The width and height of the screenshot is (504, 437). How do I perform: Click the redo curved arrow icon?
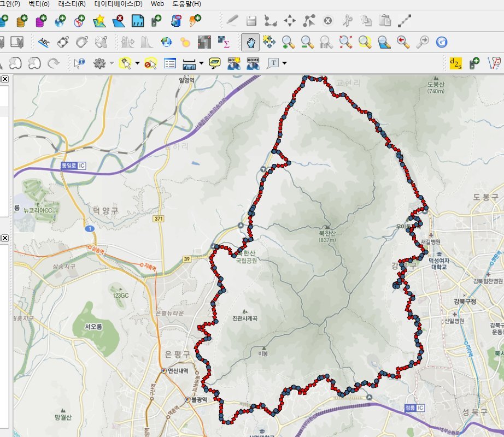point(54,63)
